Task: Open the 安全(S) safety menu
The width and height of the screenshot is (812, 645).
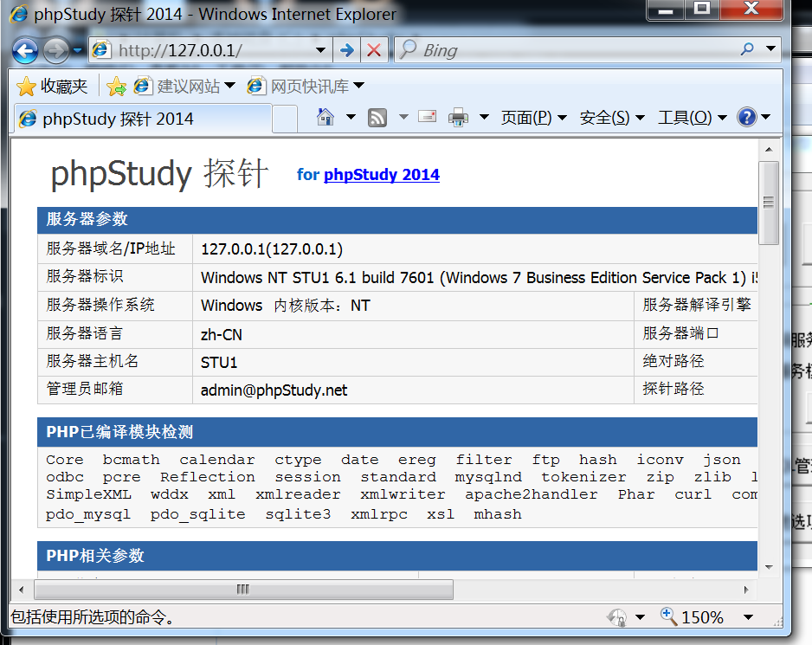Action: tap(611, 118)
